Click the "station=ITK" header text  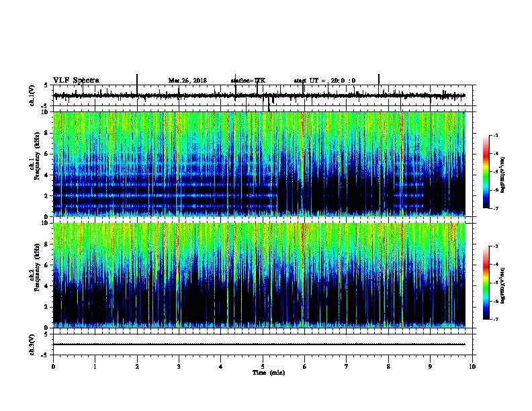[248, 81]
